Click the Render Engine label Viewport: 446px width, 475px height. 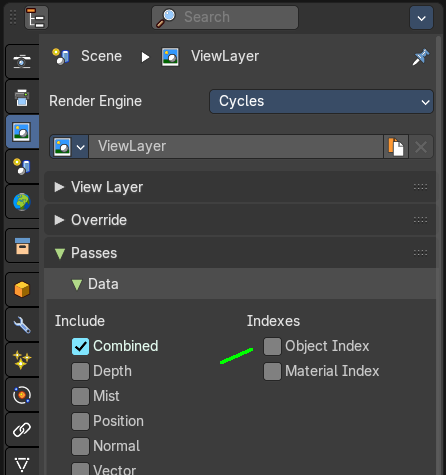click(96, 101)
